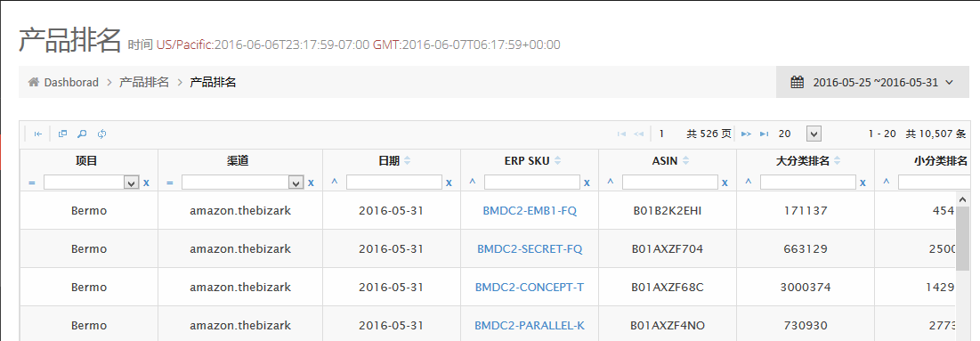Open the BMDC2-PARALLEL-K SKU link
This screenshot has height=341, width=980.
click(x=530, y=325)
